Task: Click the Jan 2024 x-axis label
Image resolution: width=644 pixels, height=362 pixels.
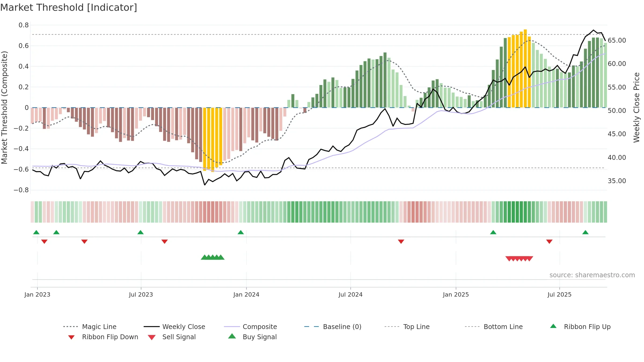Action: 246,295
